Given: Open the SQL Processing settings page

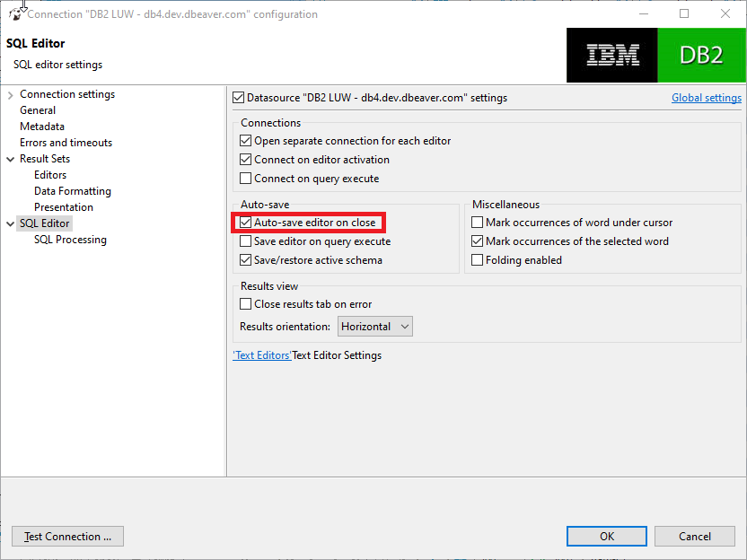Looking at the screenshot, I should pyautogui.click(x=70, y=239).
